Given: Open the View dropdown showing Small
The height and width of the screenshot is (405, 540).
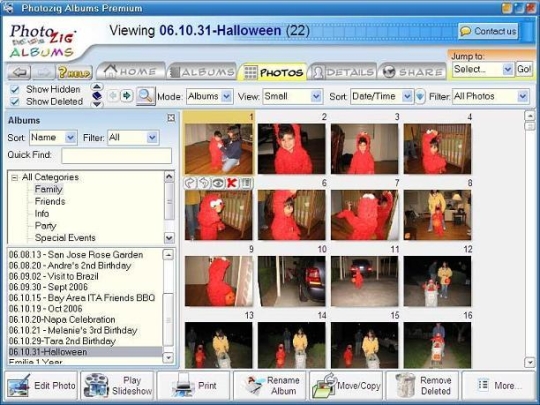Looking at the screenshot, I should click(x=293, y=96).
